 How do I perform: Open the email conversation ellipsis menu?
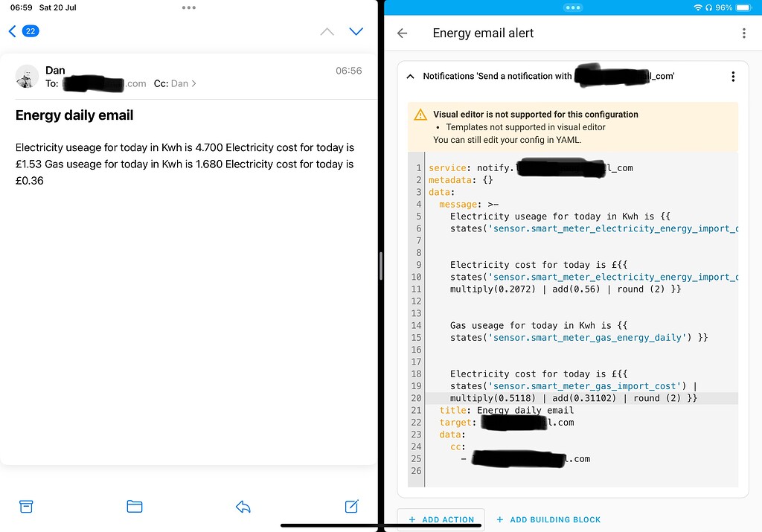[x=188, y=7]
